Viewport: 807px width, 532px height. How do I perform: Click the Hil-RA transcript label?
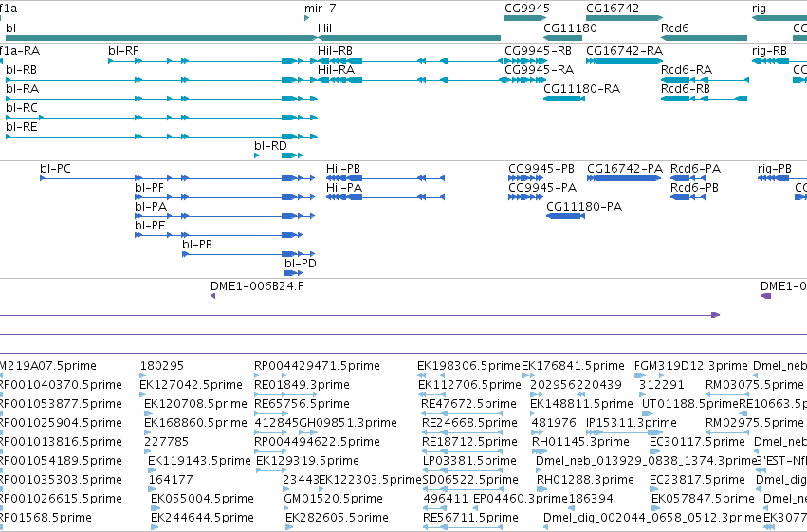point(336,70)
